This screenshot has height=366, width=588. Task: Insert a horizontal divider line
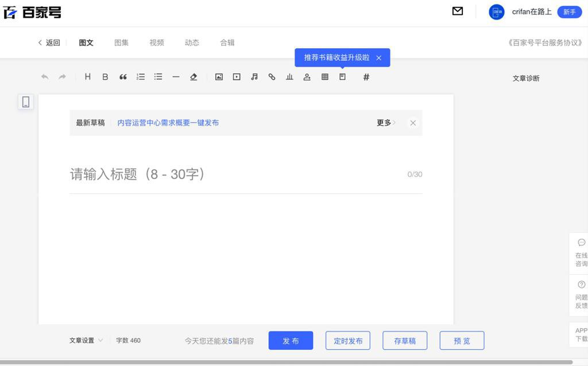coord(176,77)
